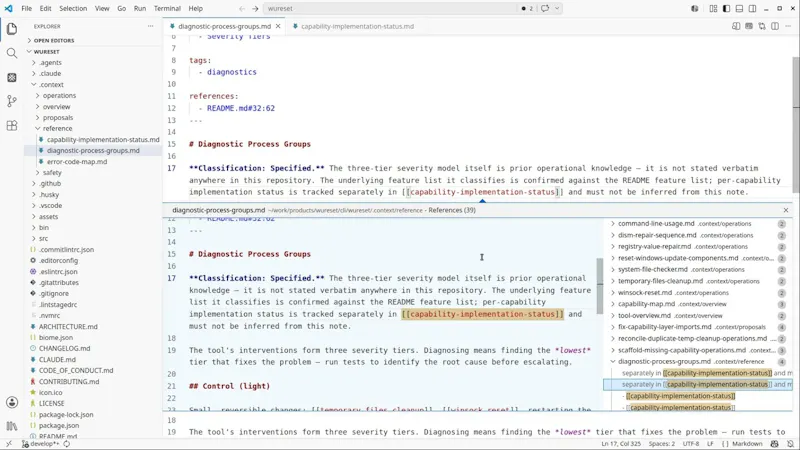Open capability-implementation-status wikilink in main editor
The image size is (800, 450).
pyautogui.click(x=482, y=192)
